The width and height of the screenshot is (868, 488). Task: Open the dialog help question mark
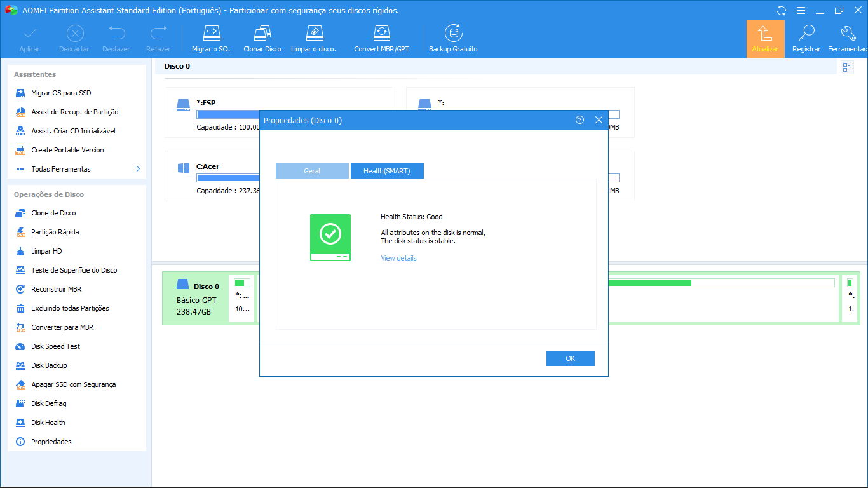coord(580,120)
